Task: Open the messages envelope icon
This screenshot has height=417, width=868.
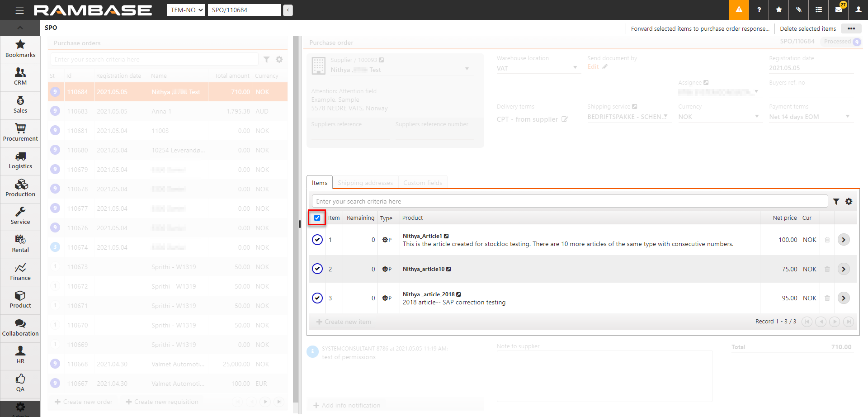Action: click(839, 9)
